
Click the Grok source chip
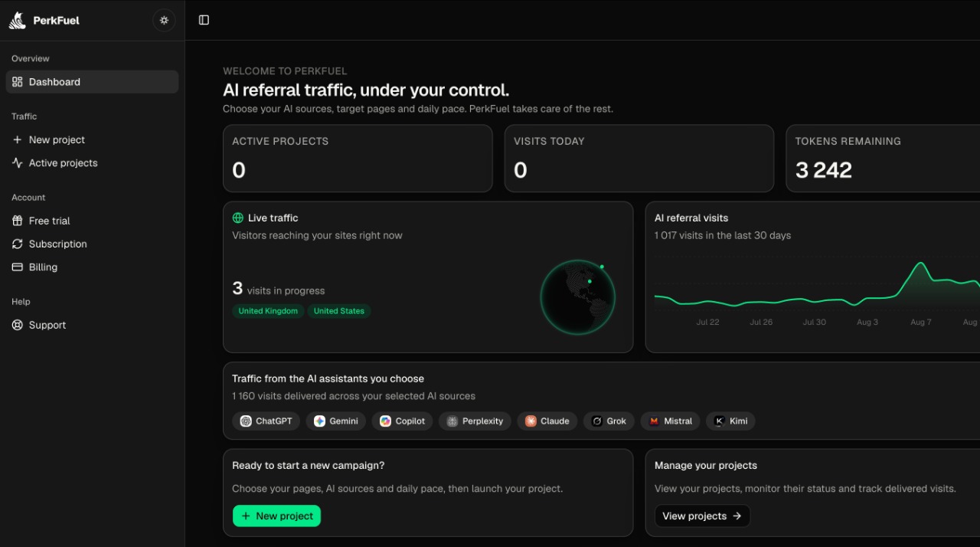pos(609,421)
